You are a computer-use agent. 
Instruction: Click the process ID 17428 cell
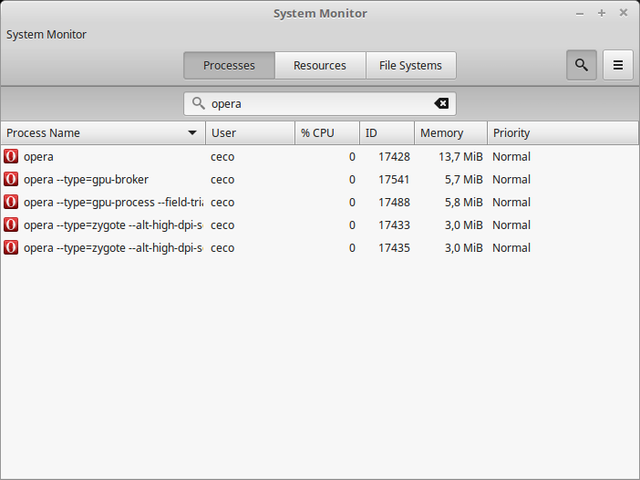394,157
